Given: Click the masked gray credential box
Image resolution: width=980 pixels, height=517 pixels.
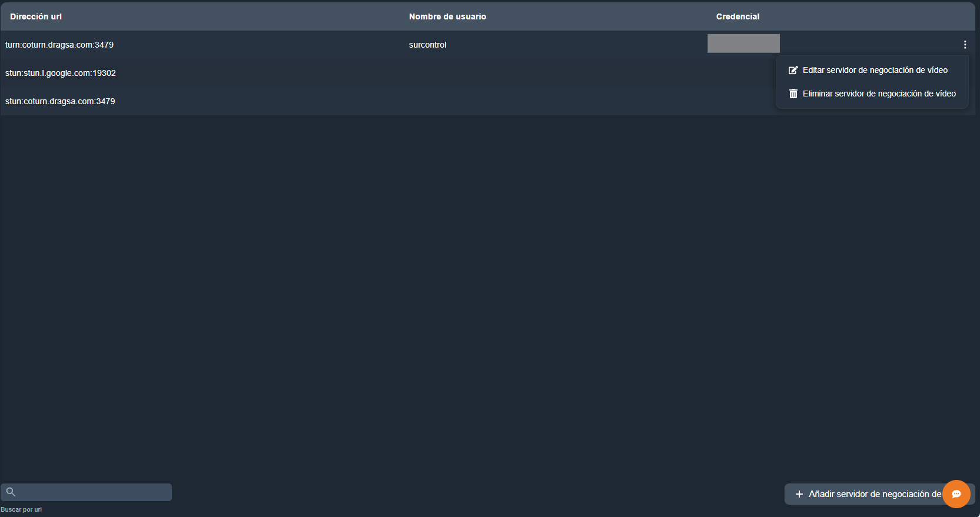Looking at the screenshot, I should (x=743, y=44).
